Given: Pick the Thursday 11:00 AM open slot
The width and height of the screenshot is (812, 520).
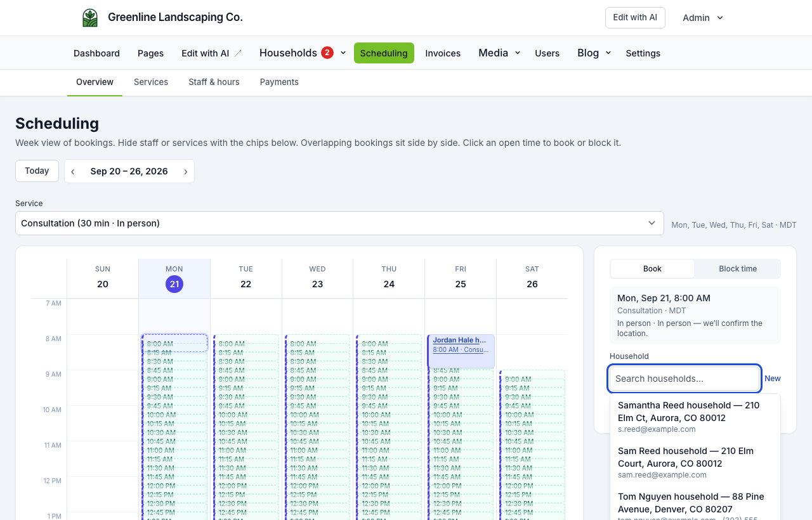Looking at the screenshot, I should pyautogui.click(x=390, y=450).
